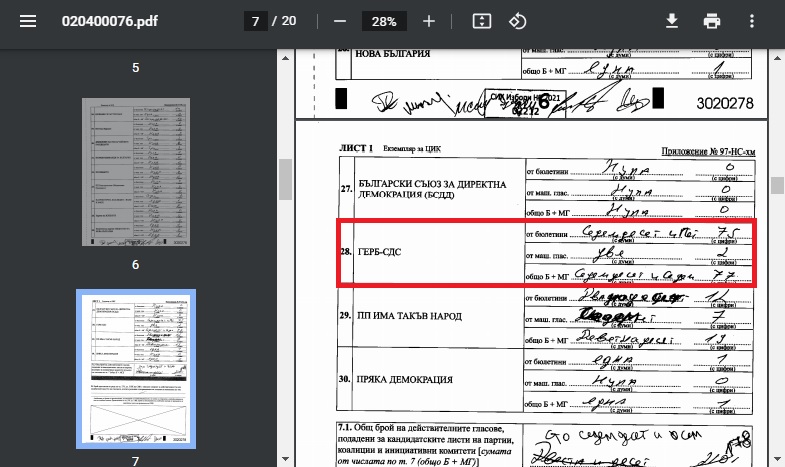Click the page label 5 in sidebar
This screenshot has height=467, width=785.
pyautogui.click(x=136, y=68)
